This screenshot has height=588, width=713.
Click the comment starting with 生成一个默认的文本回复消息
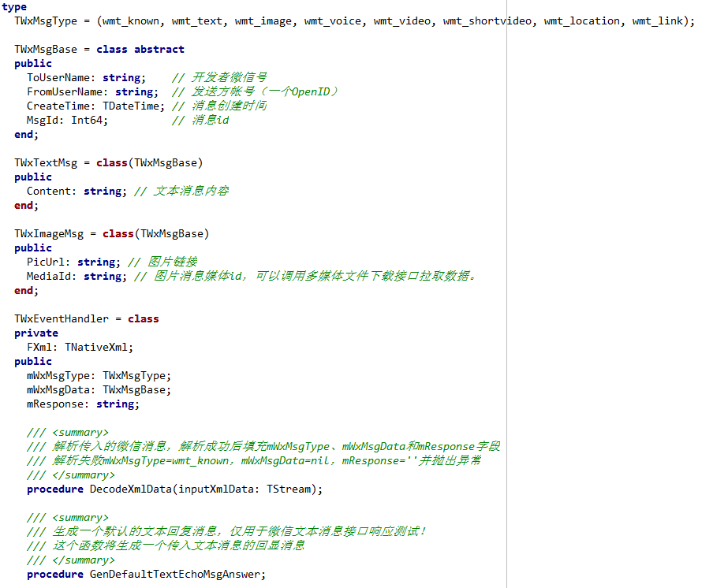(226, 532)
